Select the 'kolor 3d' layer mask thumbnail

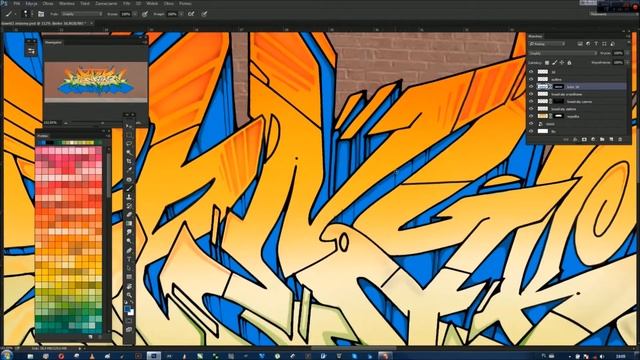pos(558,87)
